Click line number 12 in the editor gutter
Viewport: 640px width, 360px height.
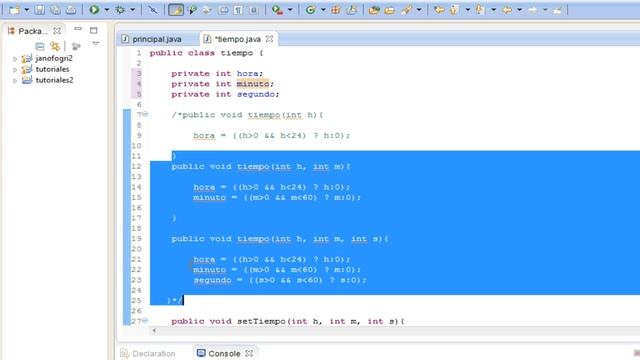137,167
